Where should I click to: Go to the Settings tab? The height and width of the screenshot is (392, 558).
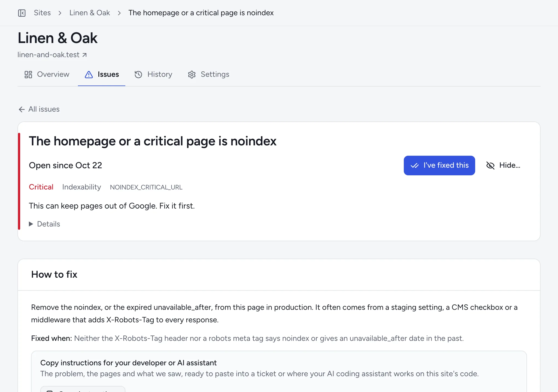[x=208, y=74]
